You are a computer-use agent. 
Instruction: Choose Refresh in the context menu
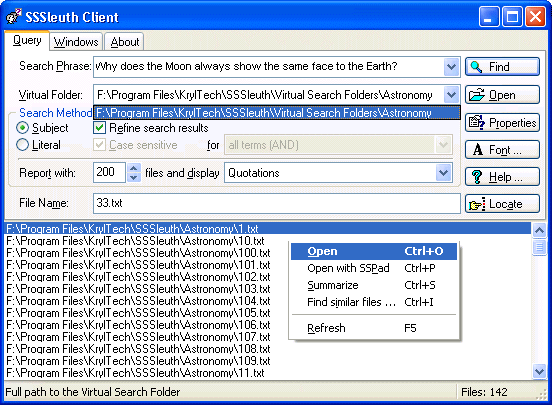click(374, 328)
